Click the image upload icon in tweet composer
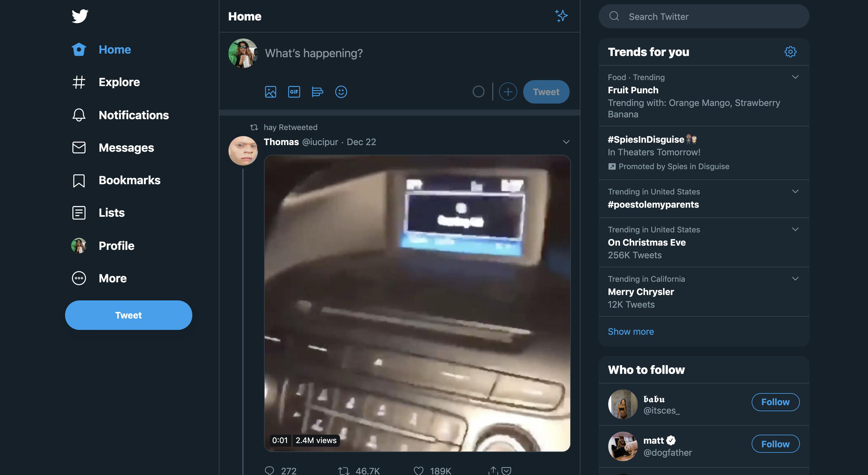This screenshot has width=868, height=475. 270,91
